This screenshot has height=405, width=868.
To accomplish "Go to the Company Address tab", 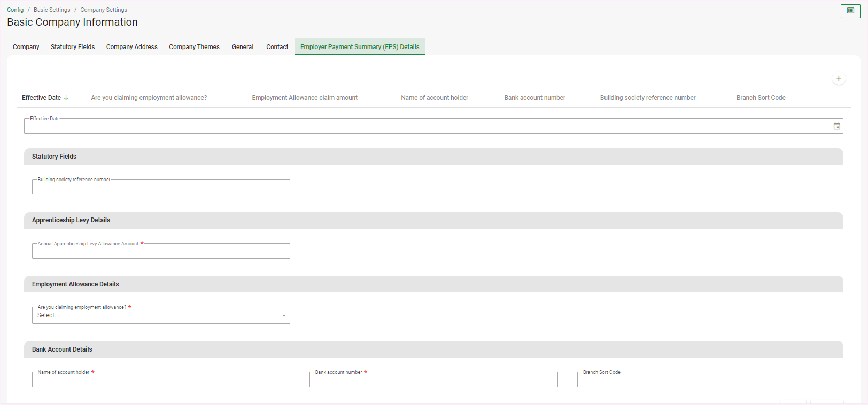I will pos(131,47).
